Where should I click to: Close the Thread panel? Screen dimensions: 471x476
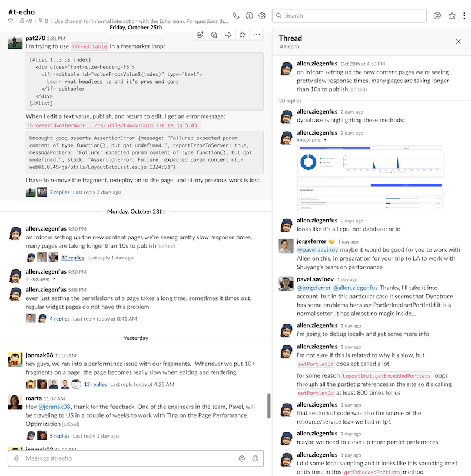pyautogui.click(x=458, y=42)
